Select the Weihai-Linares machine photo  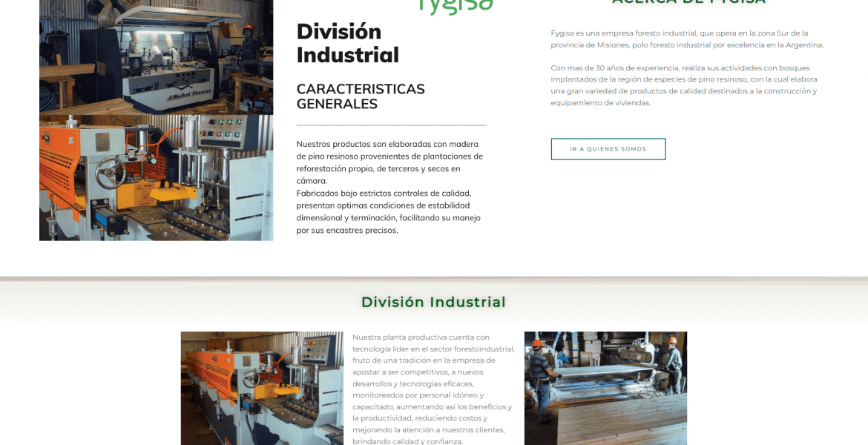[x=156, y=58]
